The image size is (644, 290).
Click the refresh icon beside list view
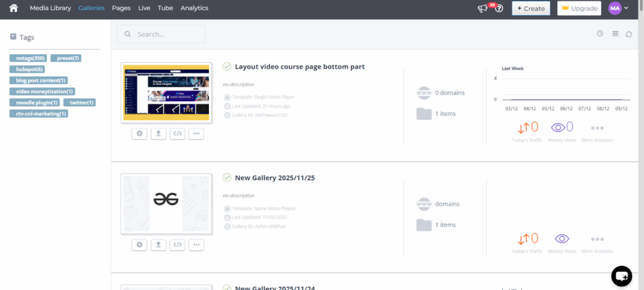click(x=629, y=34)
